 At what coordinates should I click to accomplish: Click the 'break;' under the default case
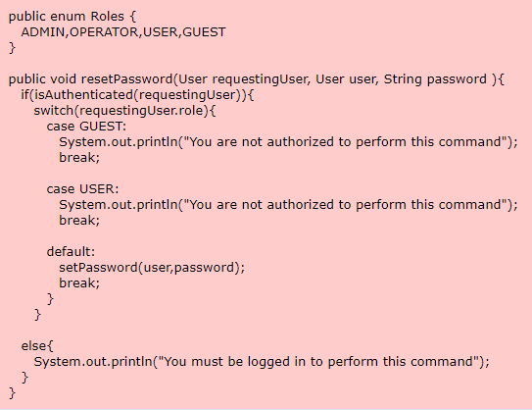79,282
